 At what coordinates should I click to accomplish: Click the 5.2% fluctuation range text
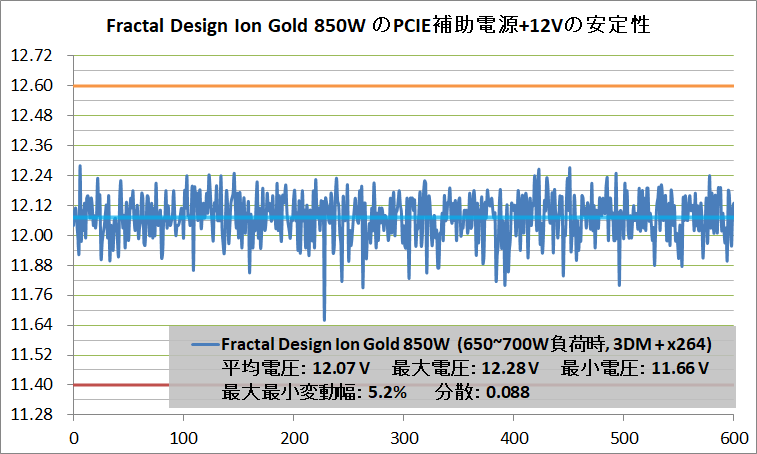click(314, 392)
